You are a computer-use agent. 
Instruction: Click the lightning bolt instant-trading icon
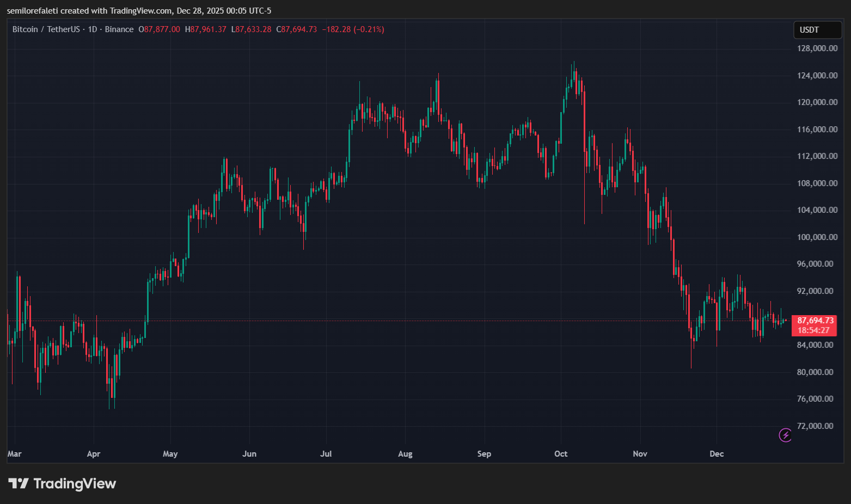[785, 435]
